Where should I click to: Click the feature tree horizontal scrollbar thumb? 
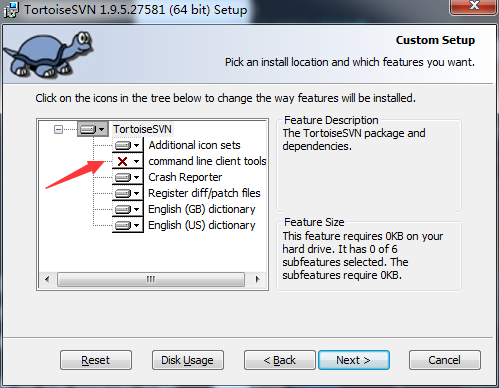pyautogui.click(x=151, y=279)
